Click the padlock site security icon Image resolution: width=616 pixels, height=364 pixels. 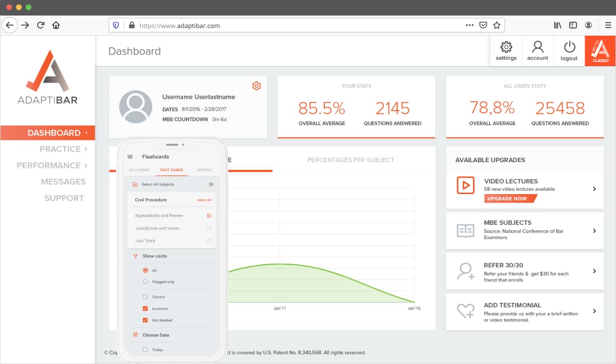pos(131,25)
